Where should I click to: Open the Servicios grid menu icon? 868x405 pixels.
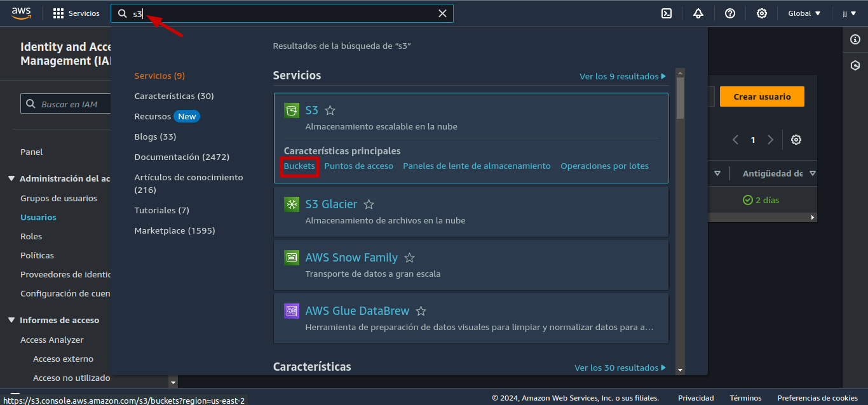pyautogui.click(x=58, y=13)
